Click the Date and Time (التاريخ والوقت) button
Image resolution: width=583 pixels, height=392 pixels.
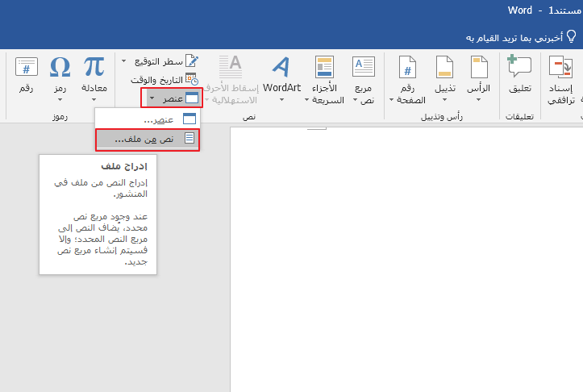164,80
